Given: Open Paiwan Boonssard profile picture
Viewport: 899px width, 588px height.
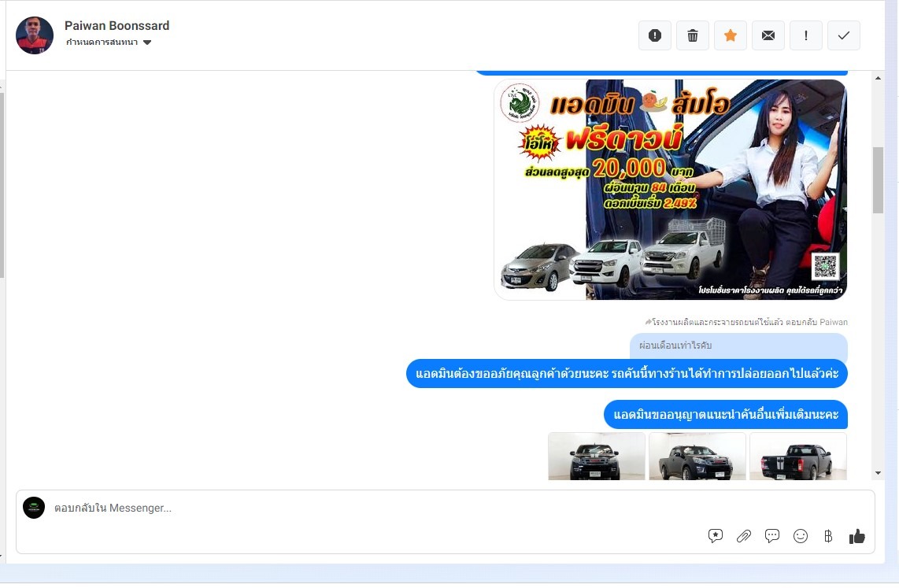Looking at the screenshot, I should (x=35, y=35).
